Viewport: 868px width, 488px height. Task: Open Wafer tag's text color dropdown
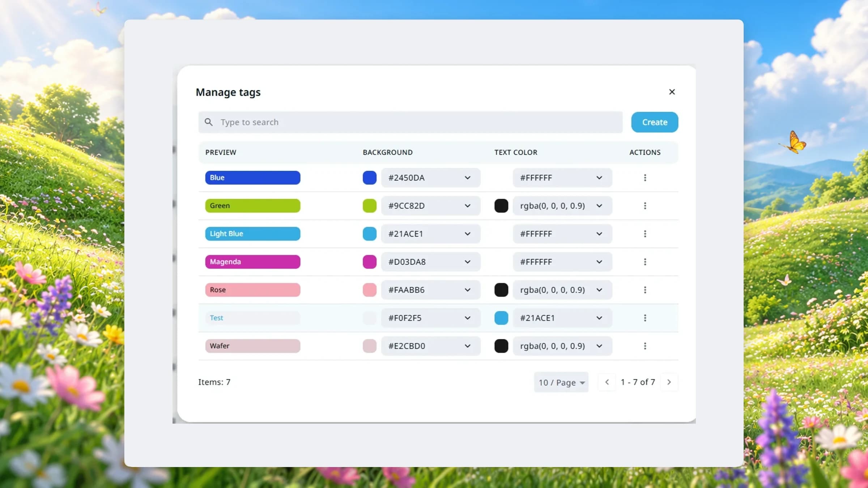point(562,346)
